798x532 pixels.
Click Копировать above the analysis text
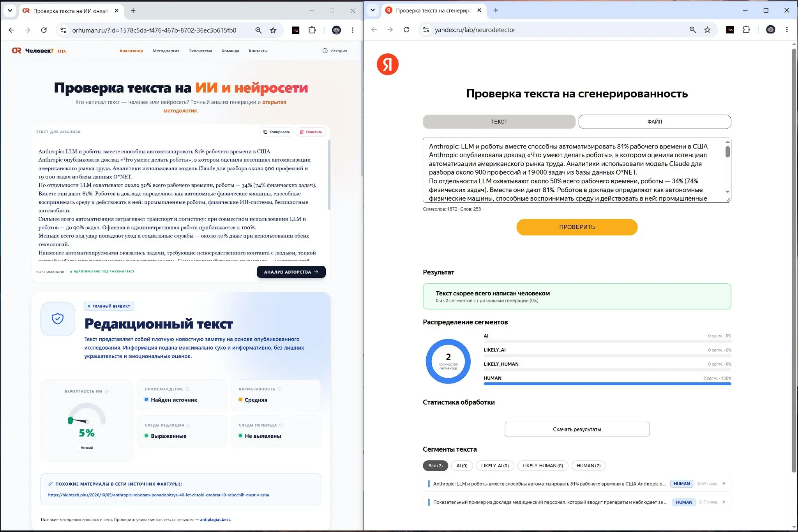pos(276,132)
